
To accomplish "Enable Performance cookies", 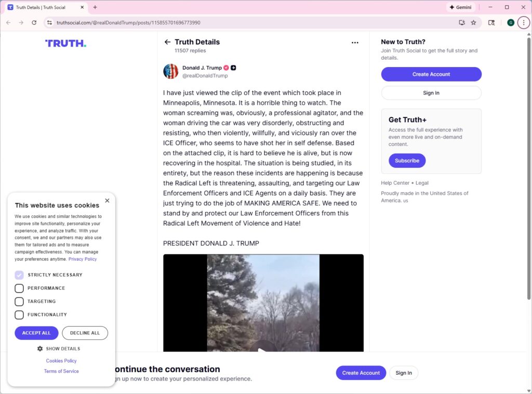I will [19, 288].
